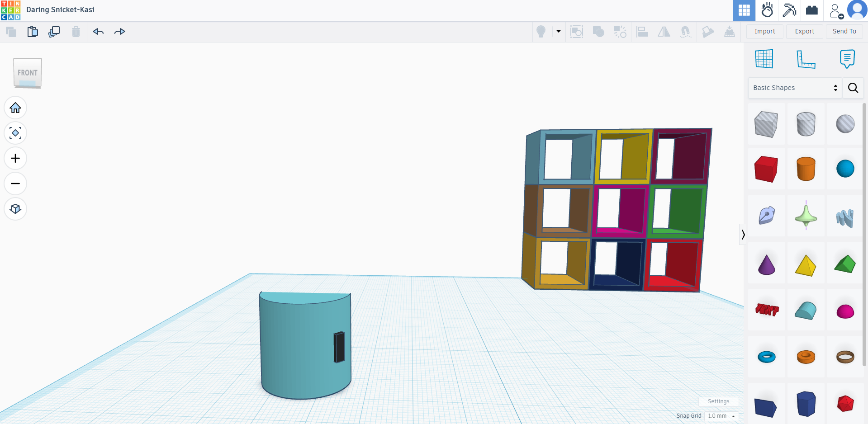Pick the striped hole Cylinder shape

pyautogui.click(x=806, y=124)
